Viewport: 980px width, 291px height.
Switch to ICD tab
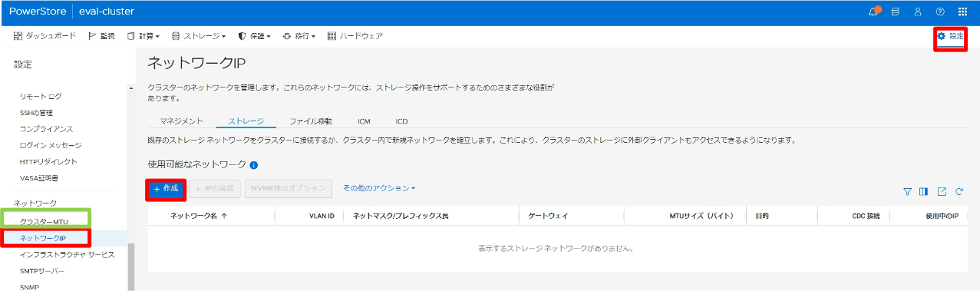click(x=402, y=121)
